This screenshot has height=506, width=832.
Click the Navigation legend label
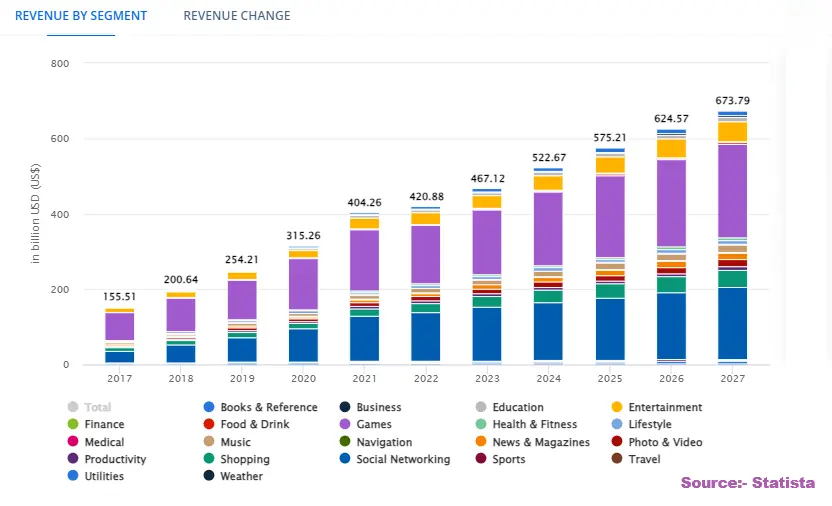384,442
